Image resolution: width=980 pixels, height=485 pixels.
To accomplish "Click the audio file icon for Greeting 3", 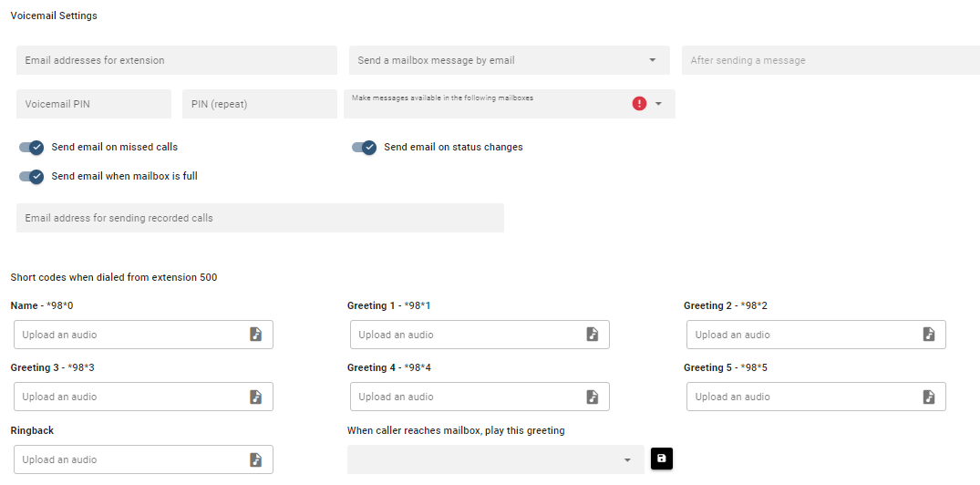I will (x=256, y=397).
